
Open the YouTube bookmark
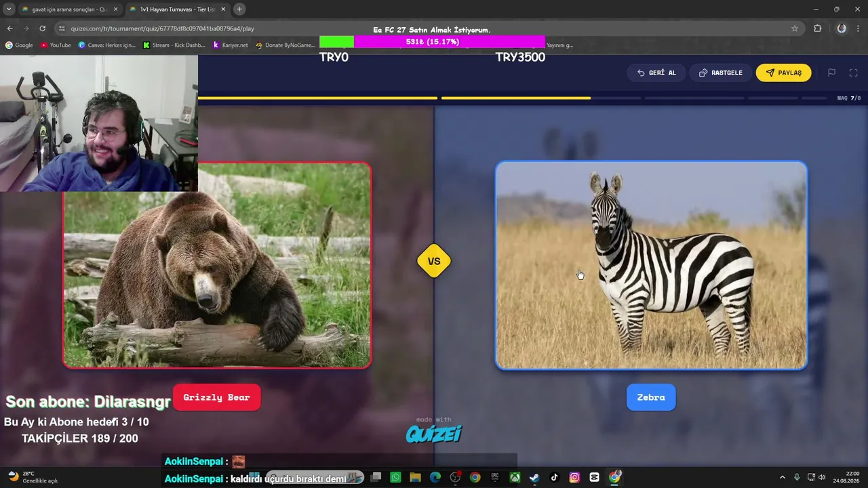coord(56,45)
